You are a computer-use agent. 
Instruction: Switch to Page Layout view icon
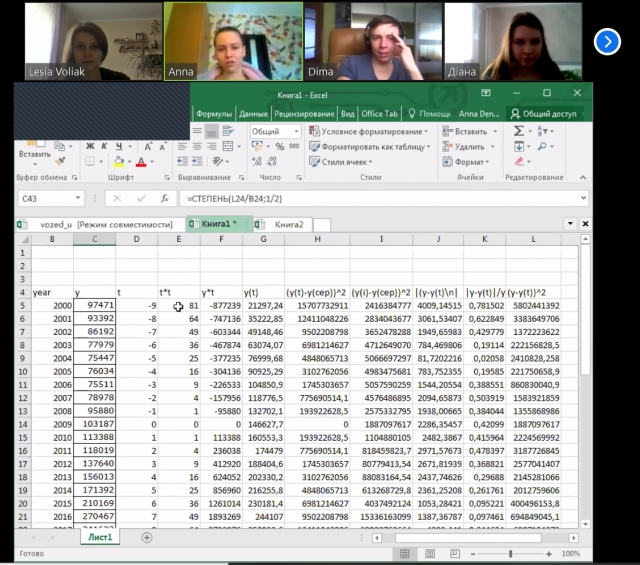[x=429, y=554]
